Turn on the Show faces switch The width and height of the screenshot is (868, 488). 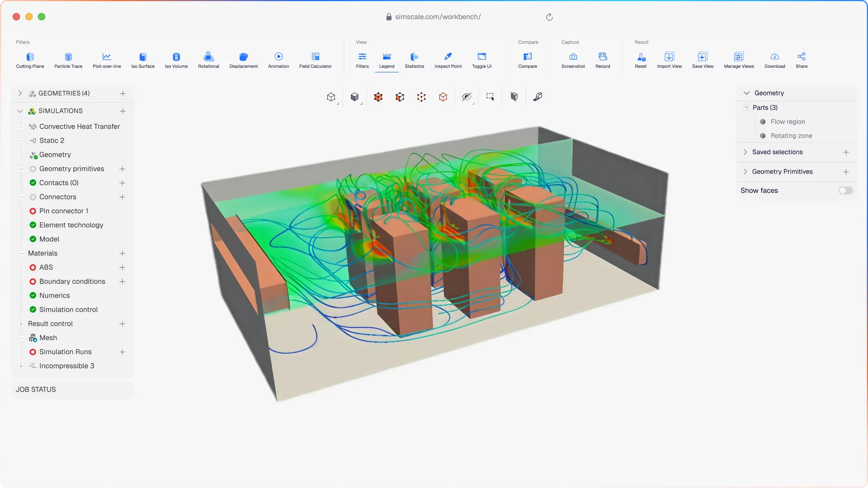845,191
